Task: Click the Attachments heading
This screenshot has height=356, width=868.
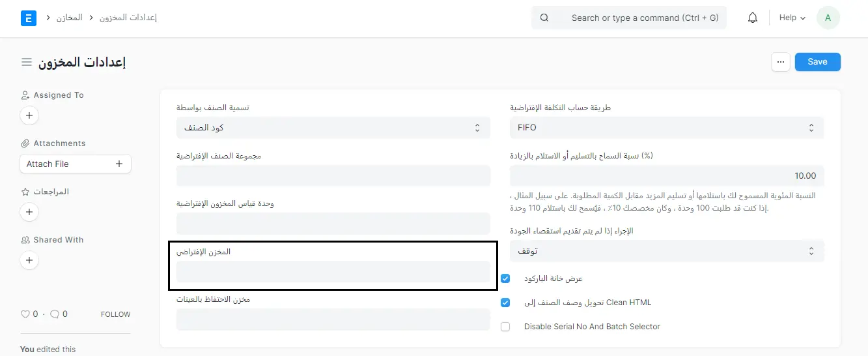Action: (x=59, y=143)
